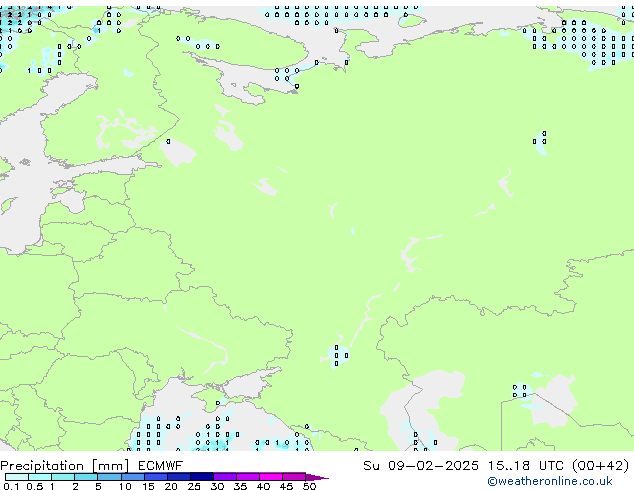Pick the 15–20 mm blue legend swatch
The width and height of the screenshot is (634, 490).
(156, 477)
